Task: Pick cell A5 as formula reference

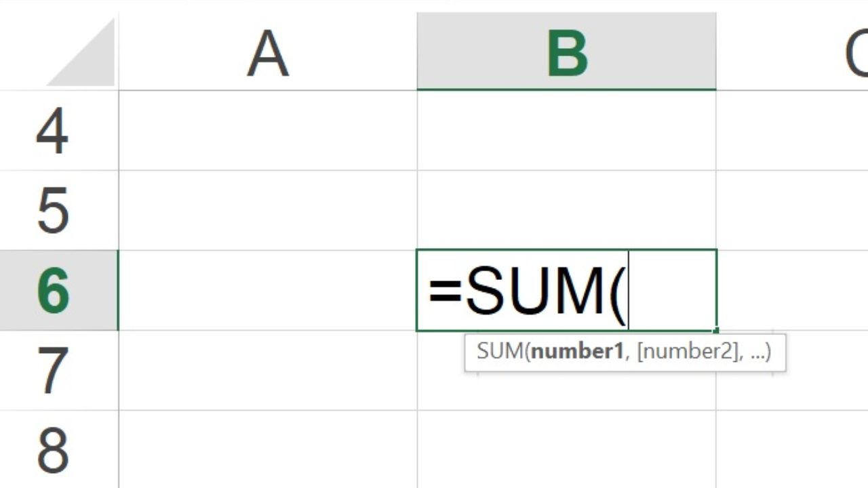Action: [268, 210]
